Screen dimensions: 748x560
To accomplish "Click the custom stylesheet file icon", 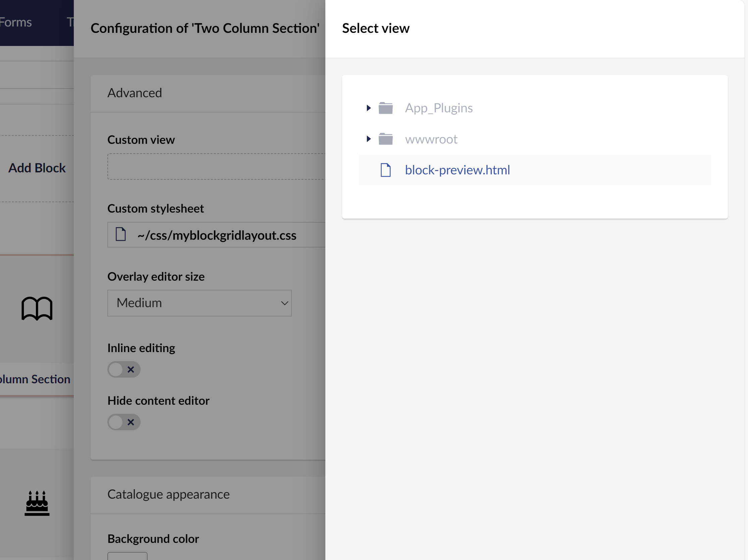I will (121, 235).
